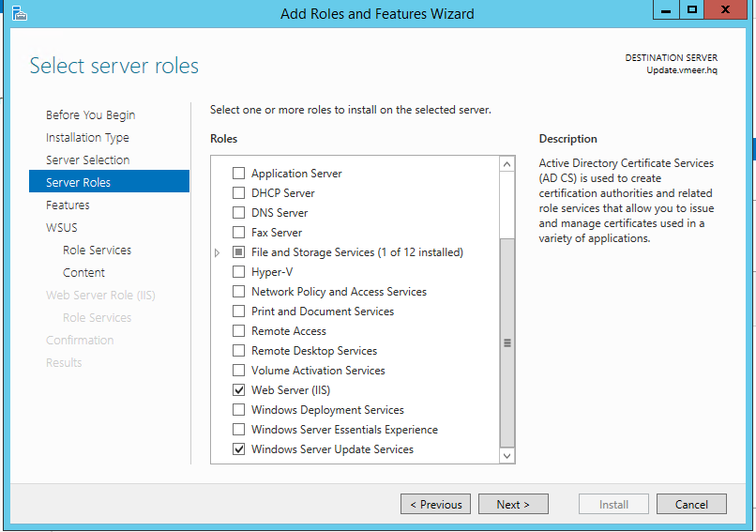Check the DHCP Server role

pyautogui.click(x=238, y=193)
